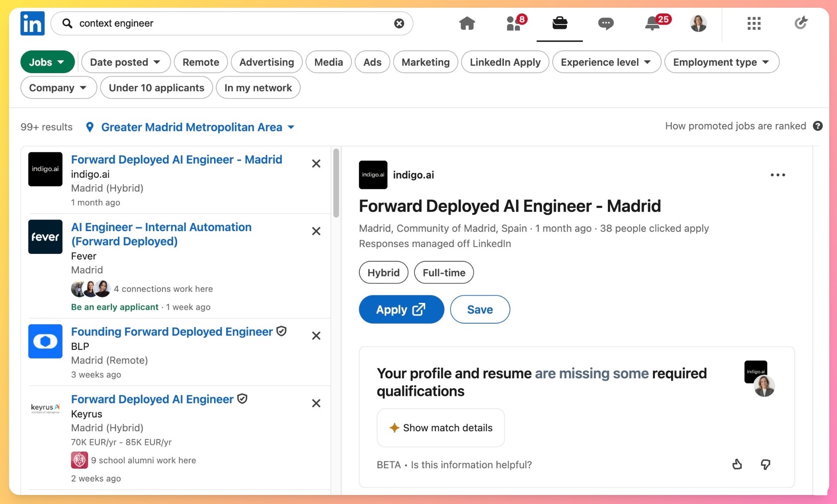Toggle Under 10 applicants filter
Image resolution: width=837 pixels, height=504 pixels.
coord(156,88)
